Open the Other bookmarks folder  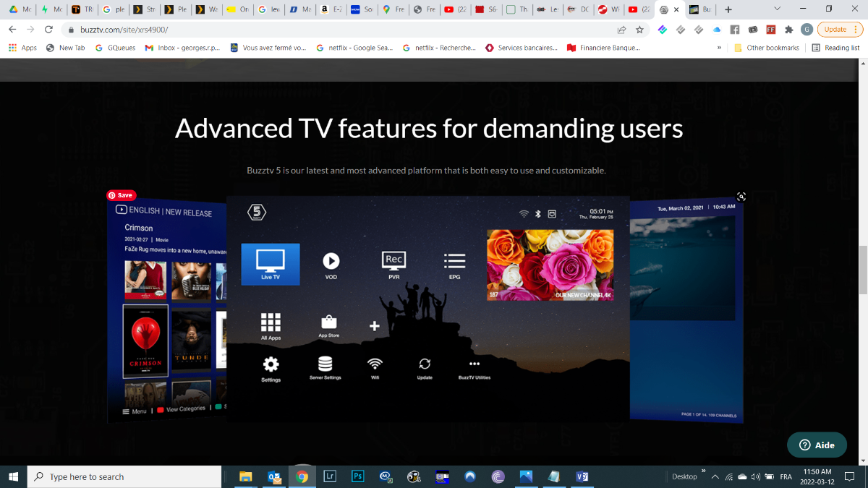767,48
